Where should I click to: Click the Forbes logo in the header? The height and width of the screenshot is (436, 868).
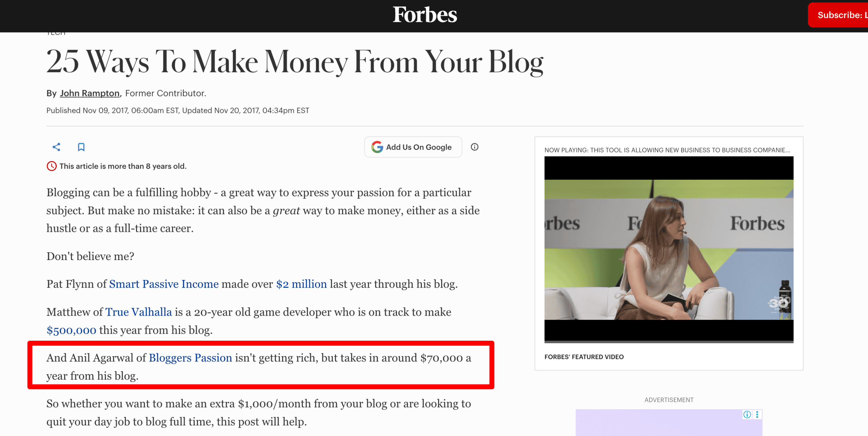point(425,15)
